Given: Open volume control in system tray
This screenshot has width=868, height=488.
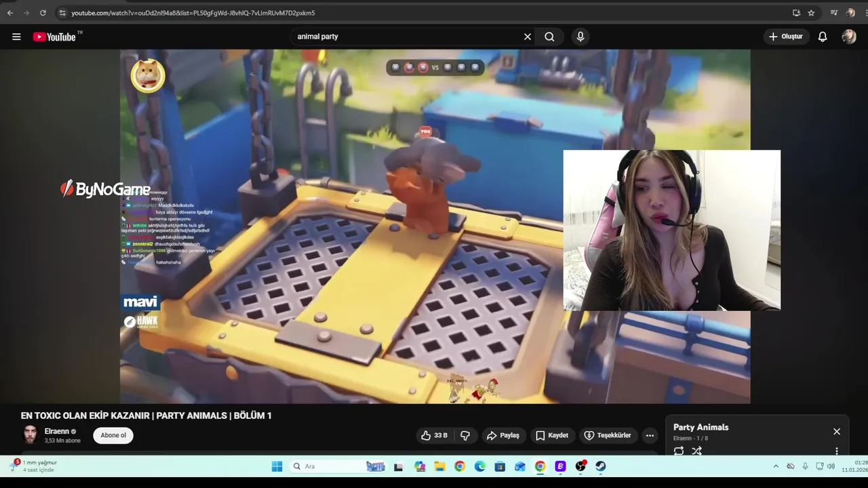Looking at the screenshot, I should click(x=831, y=466).
